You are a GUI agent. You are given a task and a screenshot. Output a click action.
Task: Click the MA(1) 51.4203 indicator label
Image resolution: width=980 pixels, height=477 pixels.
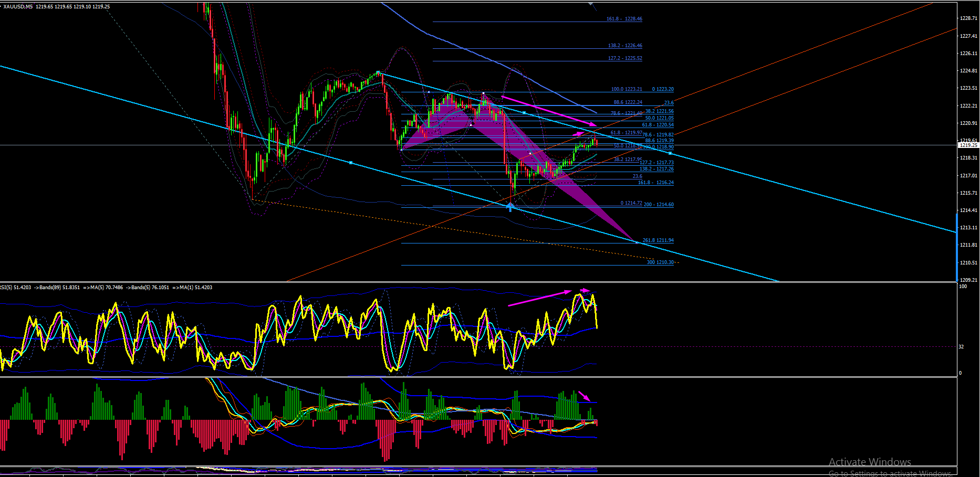[196, 288]
